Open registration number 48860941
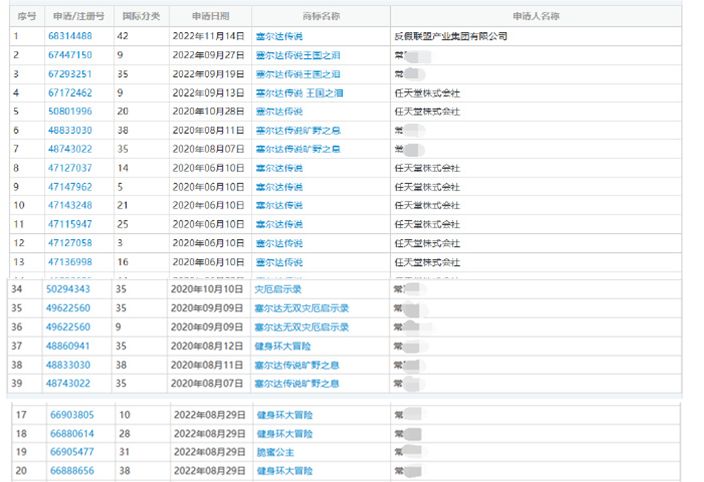 coord(68,346)
